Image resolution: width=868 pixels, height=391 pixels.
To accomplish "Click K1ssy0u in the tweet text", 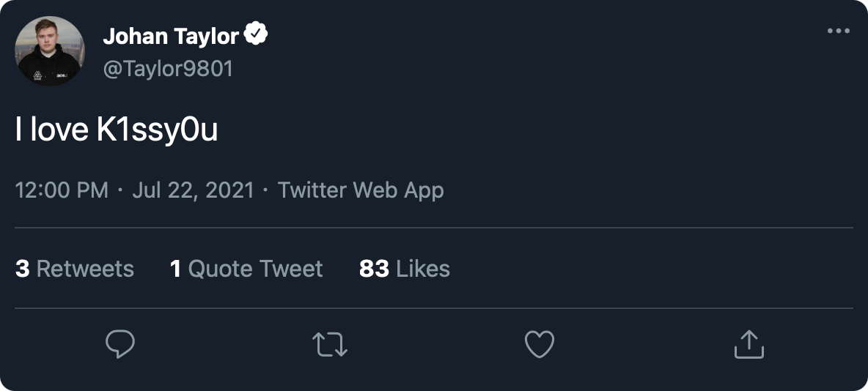I will pyautogui.click(x=157, y=130).
